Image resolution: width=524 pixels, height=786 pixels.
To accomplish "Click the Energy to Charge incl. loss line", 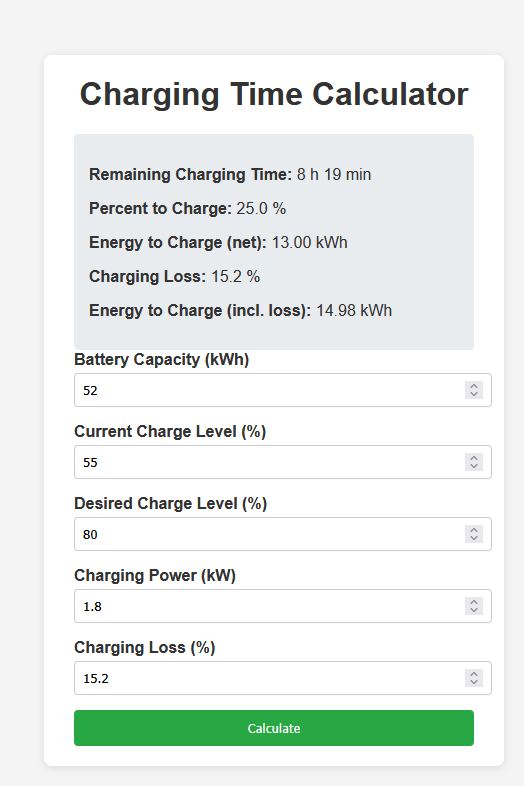I will 241,310.
